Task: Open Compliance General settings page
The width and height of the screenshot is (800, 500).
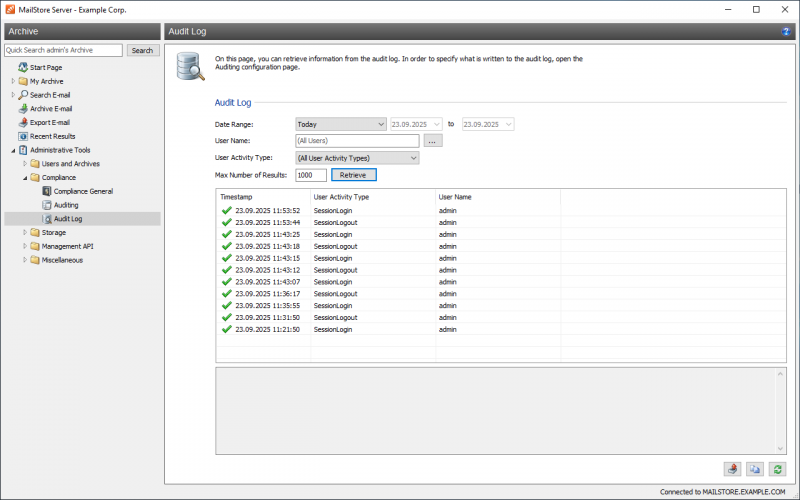Action: click(83, 191)
